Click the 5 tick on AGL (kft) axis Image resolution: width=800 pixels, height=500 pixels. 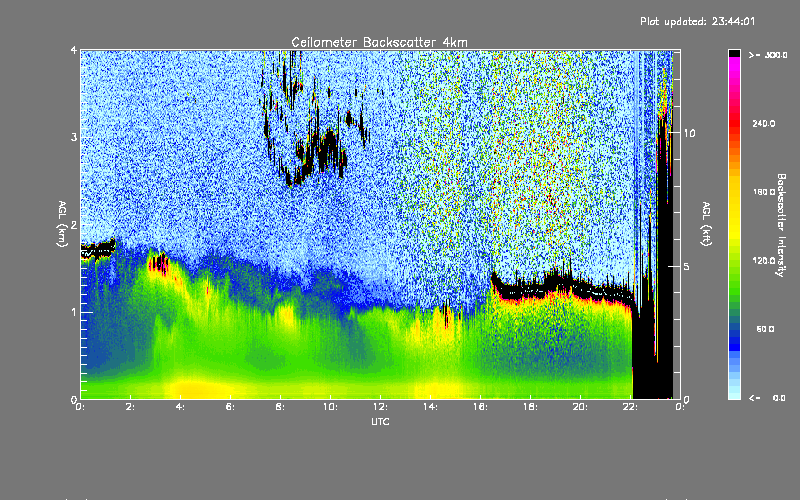[x=686, y=266]
